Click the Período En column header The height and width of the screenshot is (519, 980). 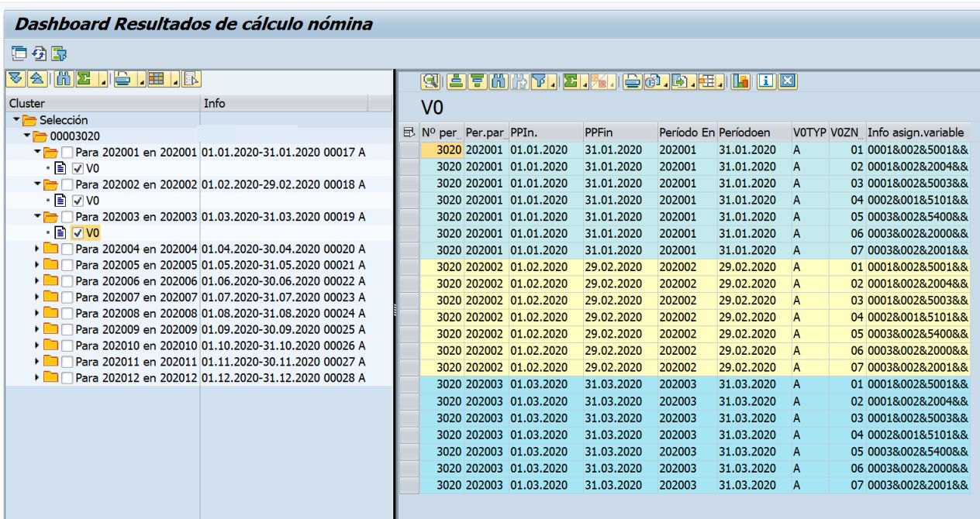pyautogui.click(x=687, y=131)
